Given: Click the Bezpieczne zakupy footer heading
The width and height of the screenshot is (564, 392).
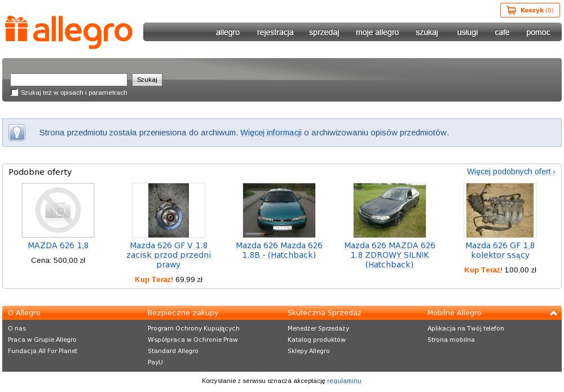Looking at the screenshot, I should pos(183,313).
